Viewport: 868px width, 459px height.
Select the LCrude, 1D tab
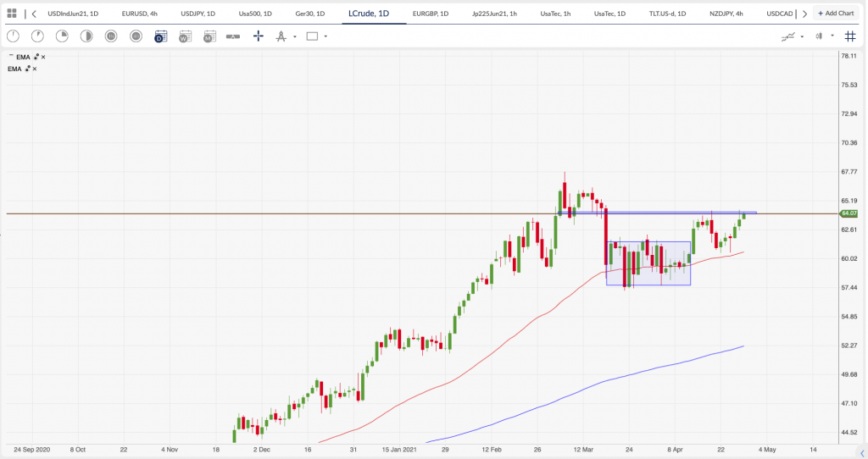click(369, 14)
